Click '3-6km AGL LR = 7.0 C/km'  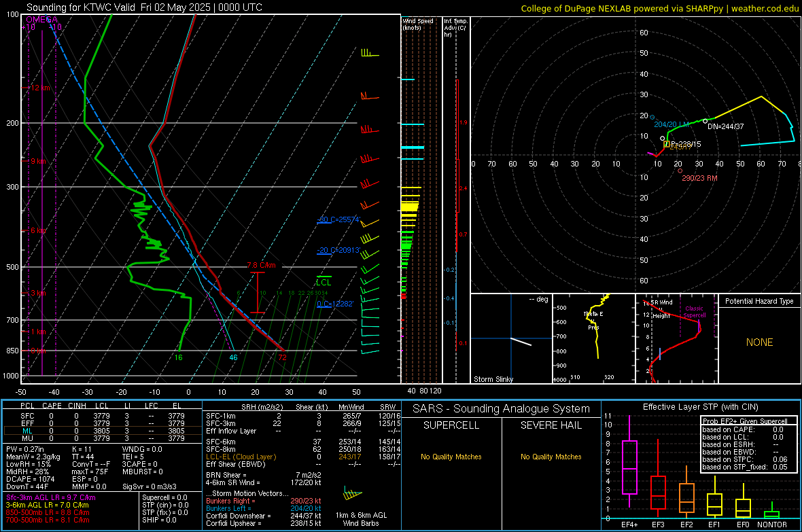tap(48, 505)
